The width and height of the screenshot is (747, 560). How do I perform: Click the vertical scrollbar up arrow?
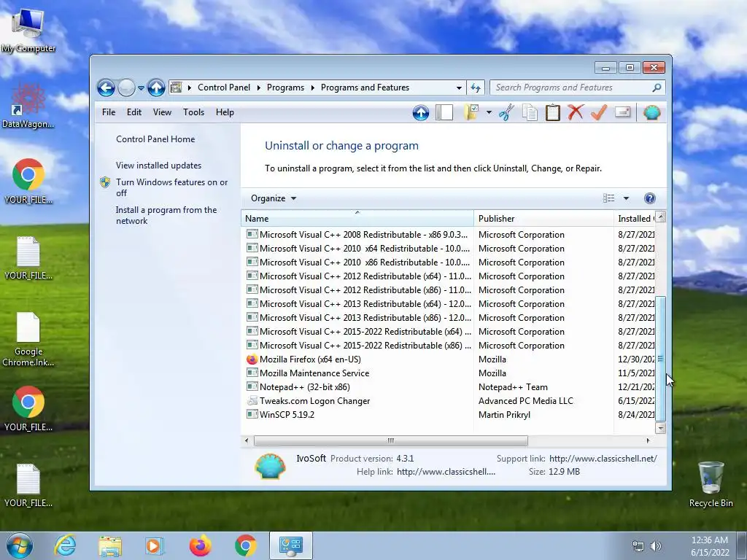point(660,217)
